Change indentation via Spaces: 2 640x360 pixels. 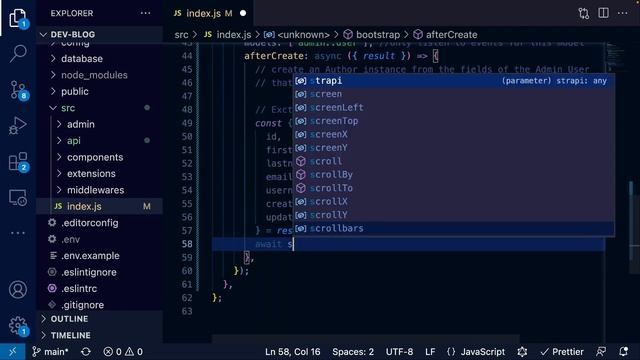click(x=353, y=351)
